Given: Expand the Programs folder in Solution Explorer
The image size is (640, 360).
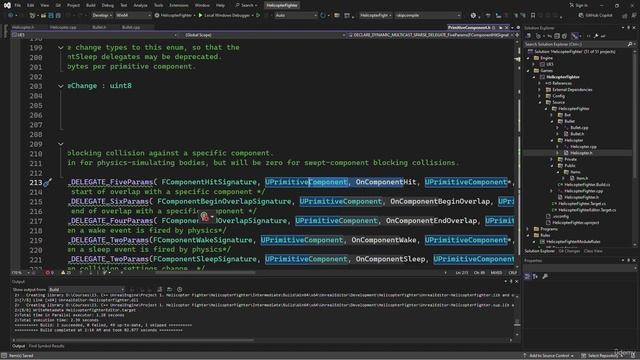Looking at the screenshot, I should click(528, 229).
